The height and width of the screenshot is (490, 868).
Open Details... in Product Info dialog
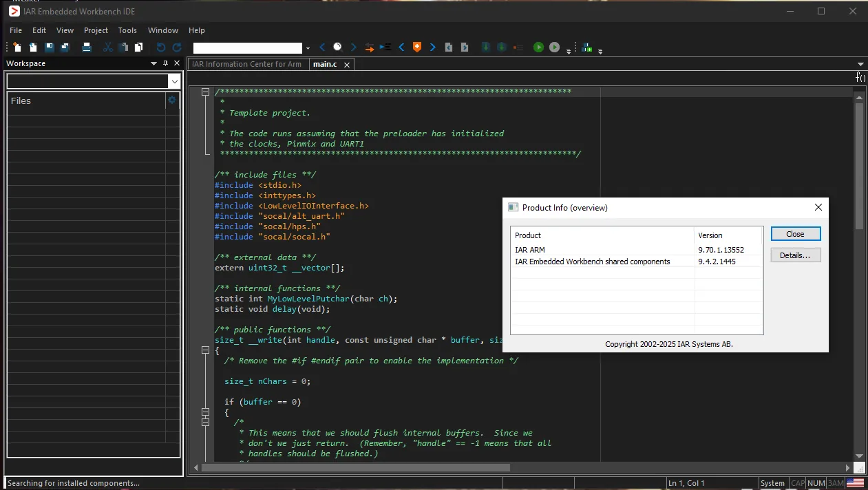796,255
